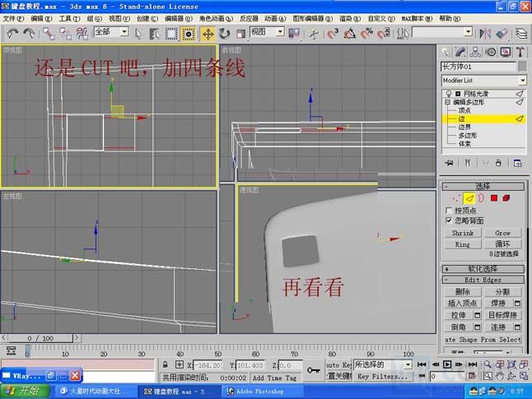
Task: Click the Ring button
Action: [x=463, y=244]
